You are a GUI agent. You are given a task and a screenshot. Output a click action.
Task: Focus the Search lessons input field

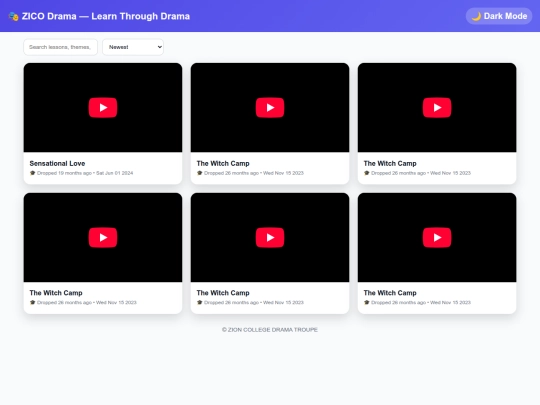coord(60,47)
